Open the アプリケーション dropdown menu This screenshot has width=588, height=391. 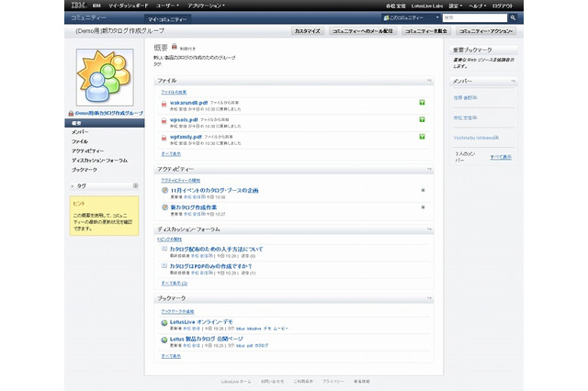(x=206, y=6)
